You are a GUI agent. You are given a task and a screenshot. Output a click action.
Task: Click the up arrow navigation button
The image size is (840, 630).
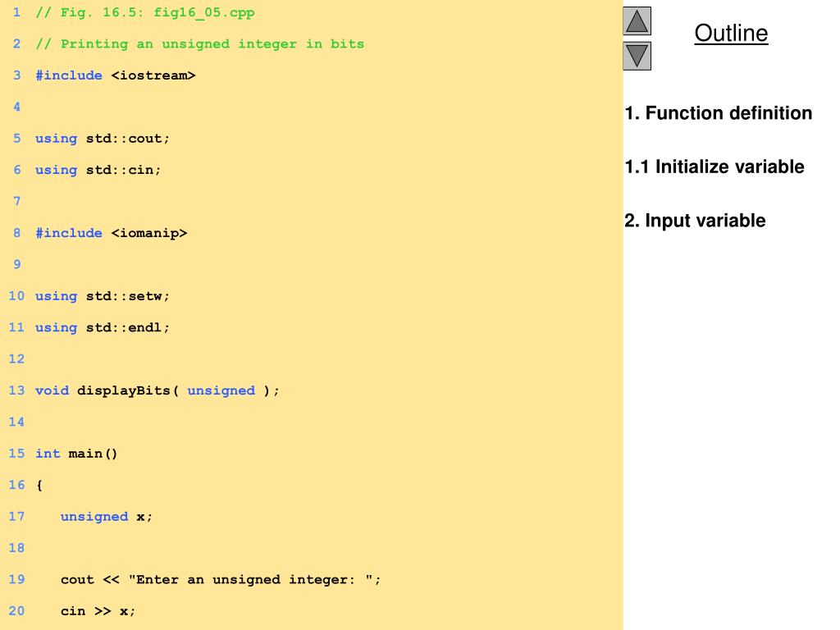pos(637,21)
